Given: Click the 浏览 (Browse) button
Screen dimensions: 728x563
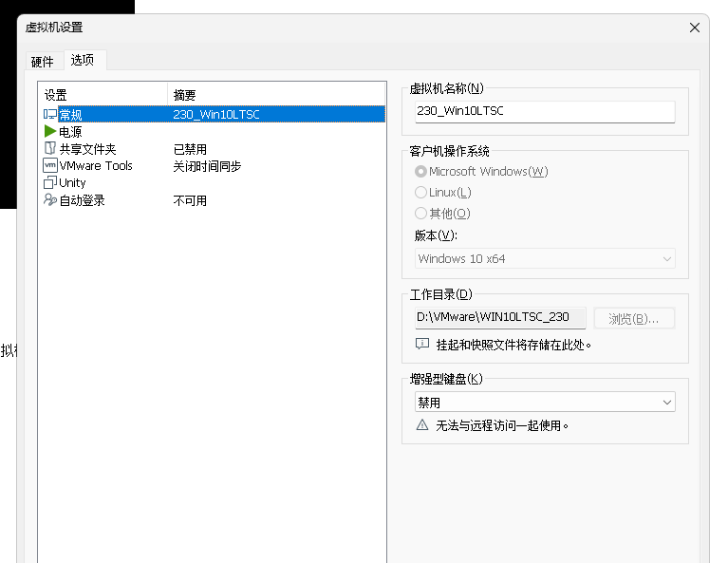Looking at the screenshot, I should click(x=634, y=318).
